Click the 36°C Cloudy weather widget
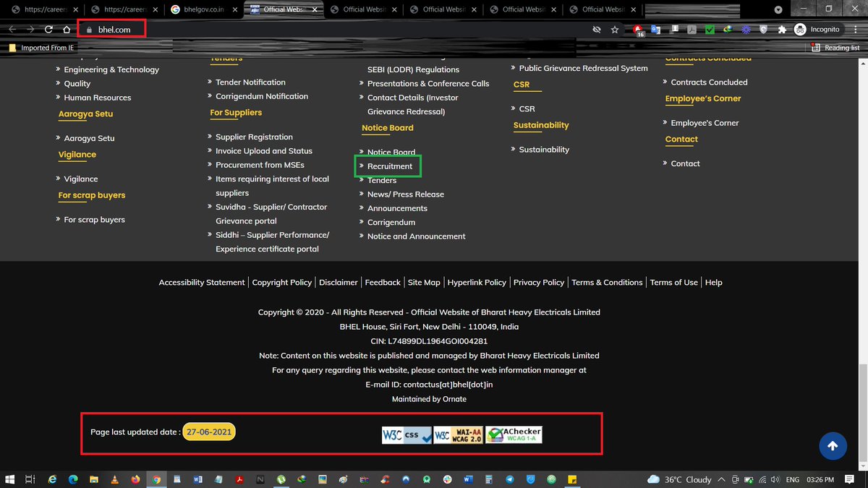Viewport: 868px width, 488px height. (679, 479)
